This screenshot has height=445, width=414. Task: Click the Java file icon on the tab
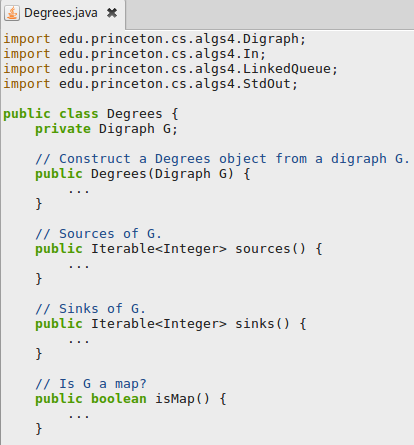click(12, 13)
